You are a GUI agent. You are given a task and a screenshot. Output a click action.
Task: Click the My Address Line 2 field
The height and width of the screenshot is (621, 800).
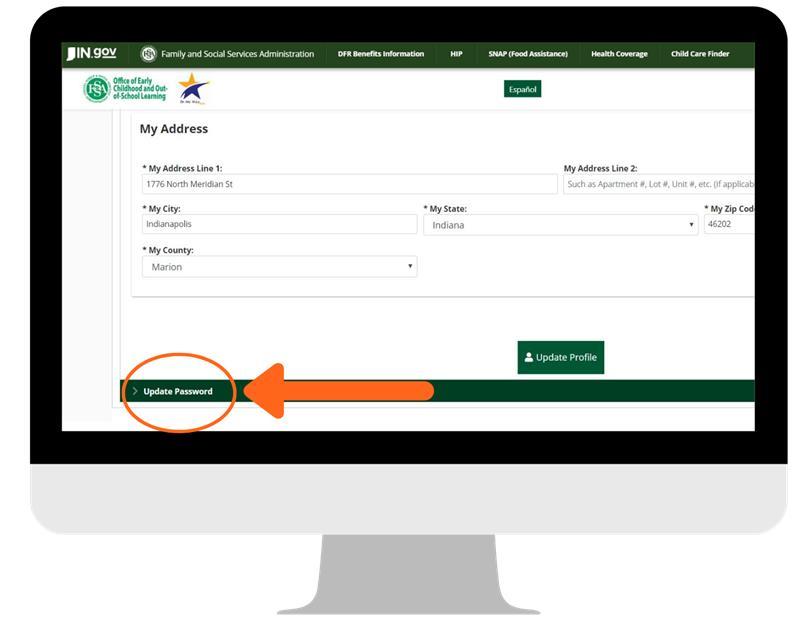tap(658, 184)
